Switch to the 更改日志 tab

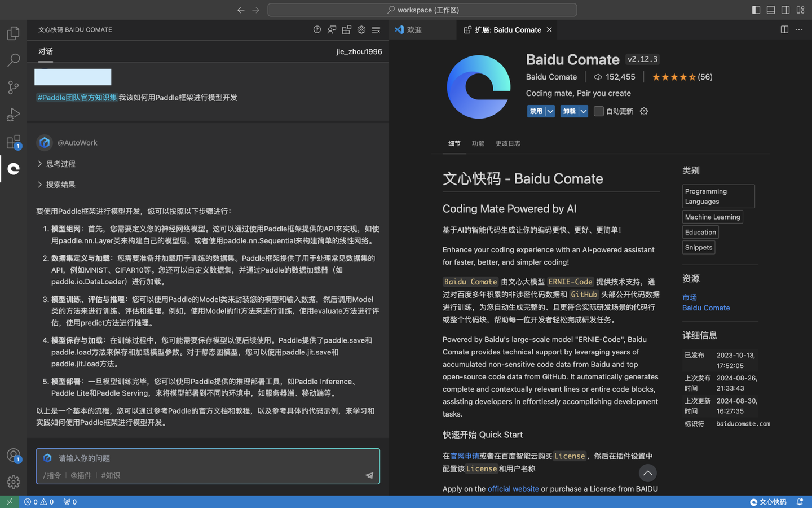point(507,143)
